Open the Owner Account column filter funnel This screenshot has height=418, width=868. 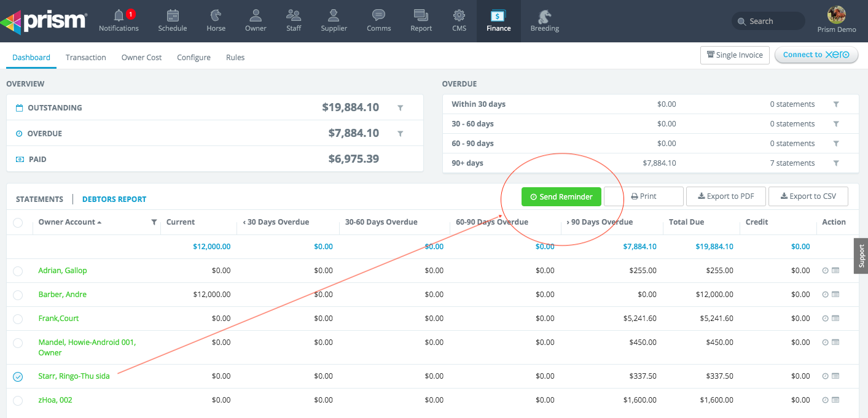pos(154,222)
